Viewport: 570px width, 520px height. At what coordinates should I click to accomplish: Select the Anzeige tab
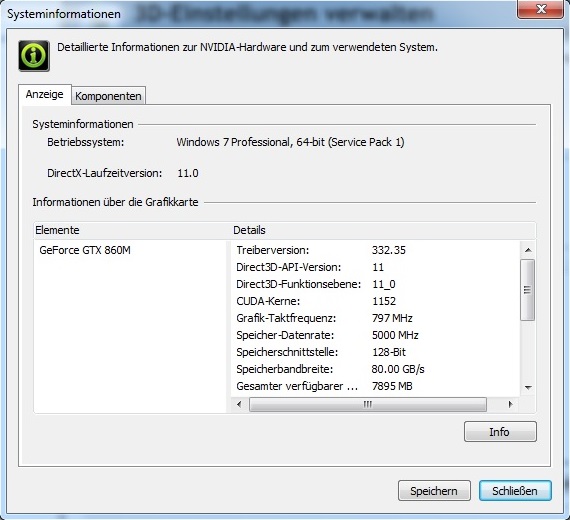[x=44, y=94]
